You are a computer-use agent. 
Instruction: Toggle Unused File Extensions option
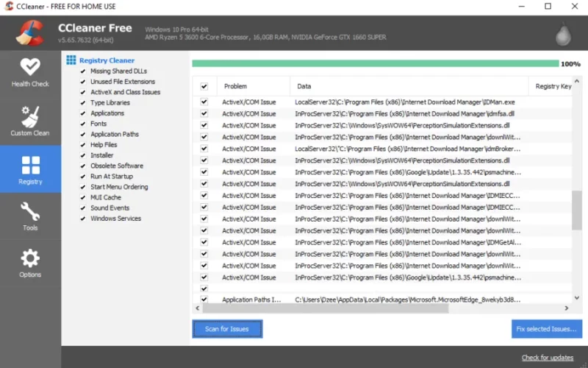[x=83, y=82]
